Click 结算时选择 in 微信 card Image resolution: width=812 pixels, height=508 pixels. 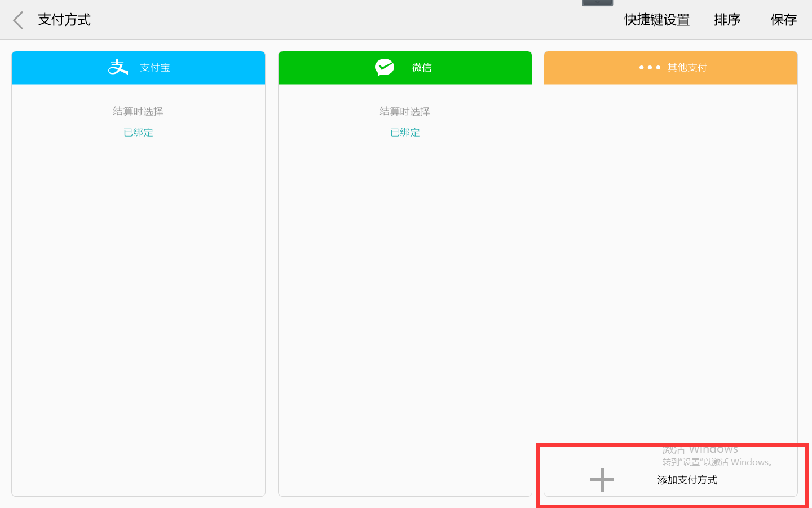405,111
